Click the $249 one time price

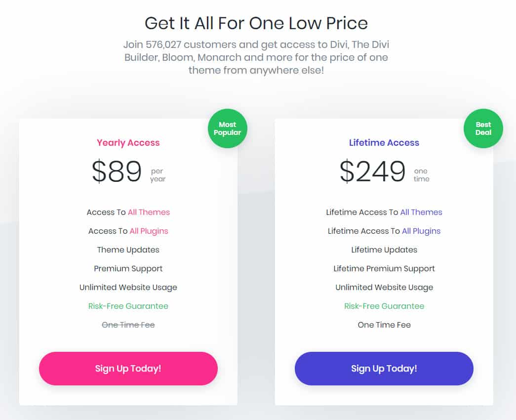click(384, 171)
